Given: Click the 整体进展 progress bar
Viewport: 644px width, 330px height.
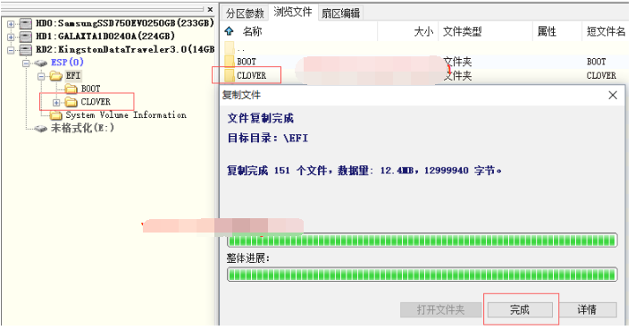Looking at the screenshot, I should click(422, 275).
